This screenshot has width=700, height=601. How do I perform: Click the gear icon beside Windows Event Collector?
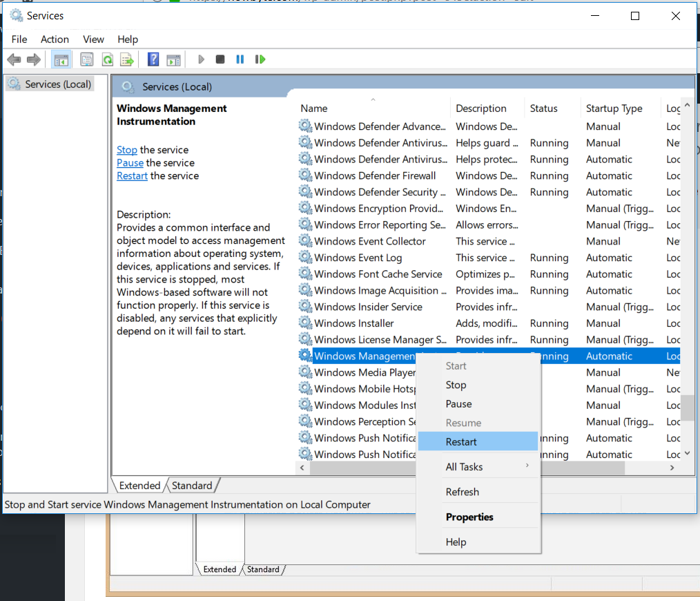tap(305, 241)
